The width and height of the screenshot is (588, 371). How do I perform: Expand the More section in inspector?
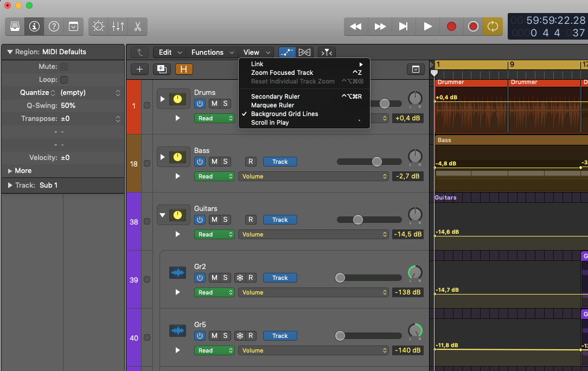click(x=10, y=171)
